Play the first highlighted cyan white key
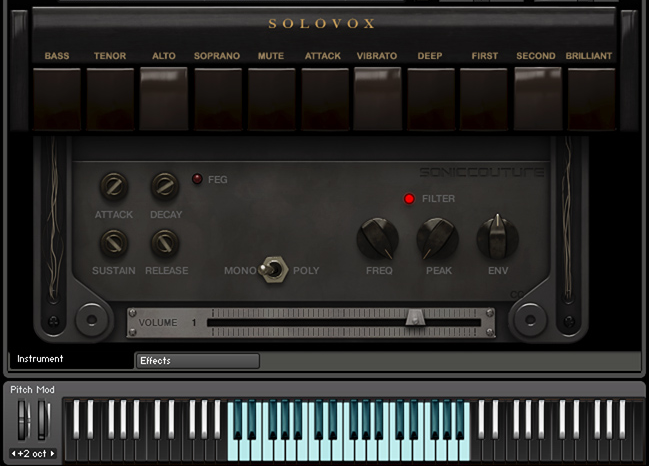 233,451
